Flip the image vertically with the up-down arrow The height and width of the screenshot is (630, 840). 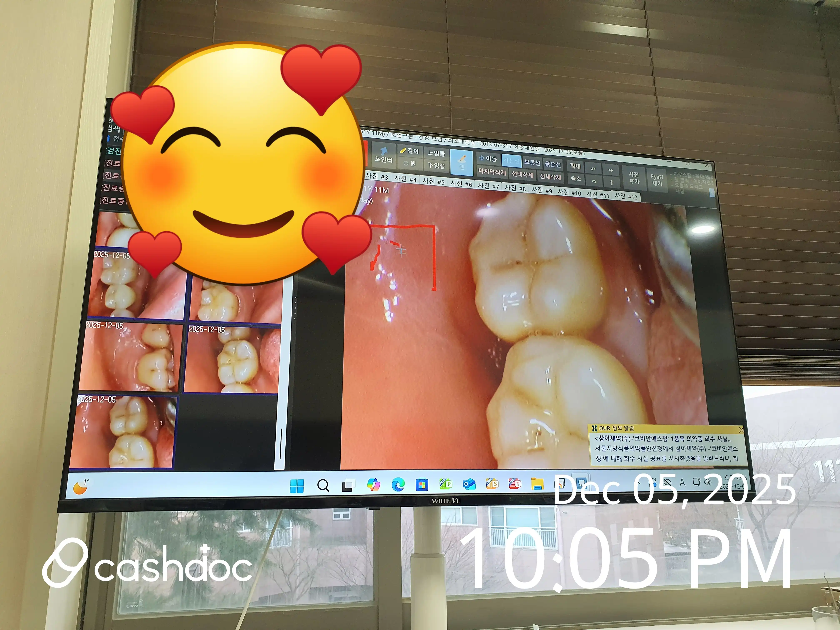click(611, 183)
